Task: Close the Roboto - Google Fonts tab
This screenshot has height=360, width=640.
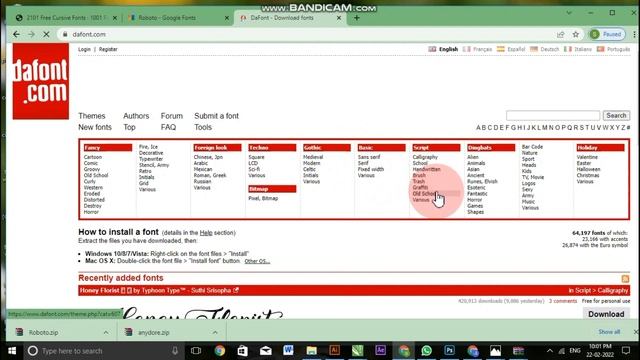Action: click(227, 18)
